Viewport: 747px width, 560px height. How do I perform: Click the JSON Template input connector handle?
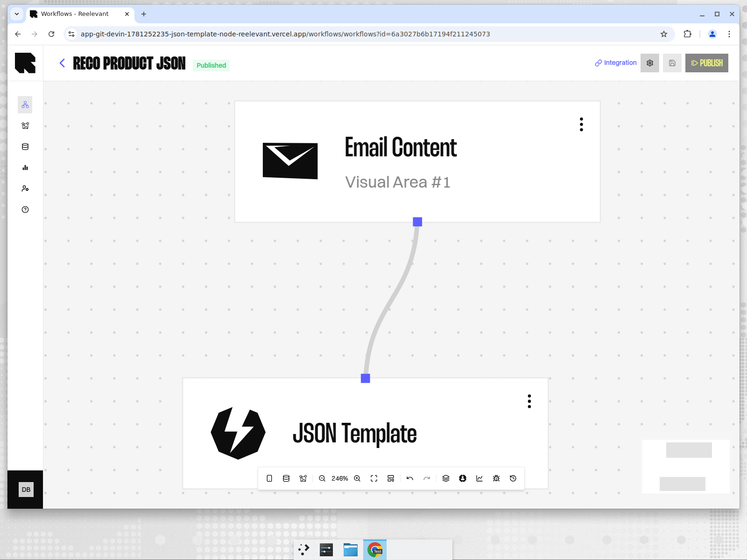[366, 378]
